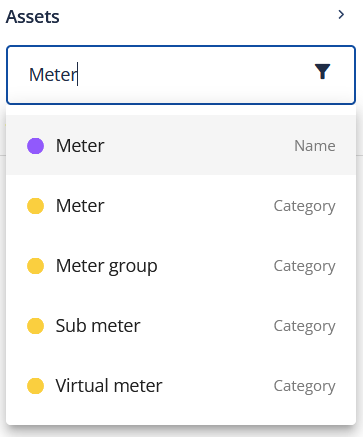
Task: Select the Meter suggestion tagged Name
Action: click(181, 145)
